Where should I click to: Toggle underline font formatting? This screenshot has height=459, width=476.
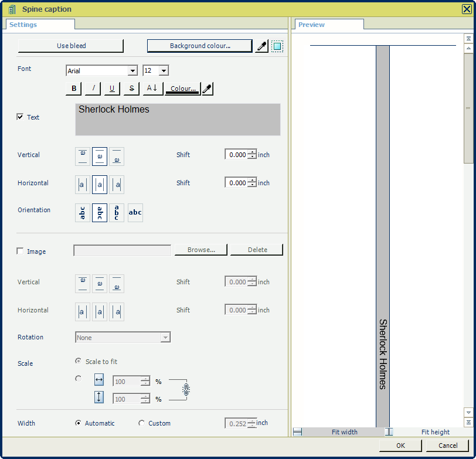pos(112,89)
